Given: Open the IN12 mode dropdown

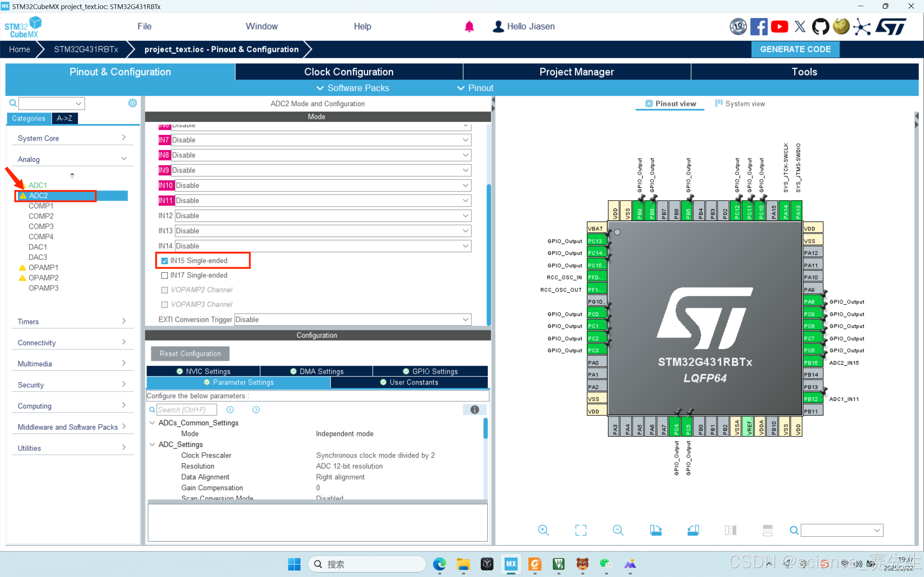Looking at the screenshot, I should click(323, 216).
